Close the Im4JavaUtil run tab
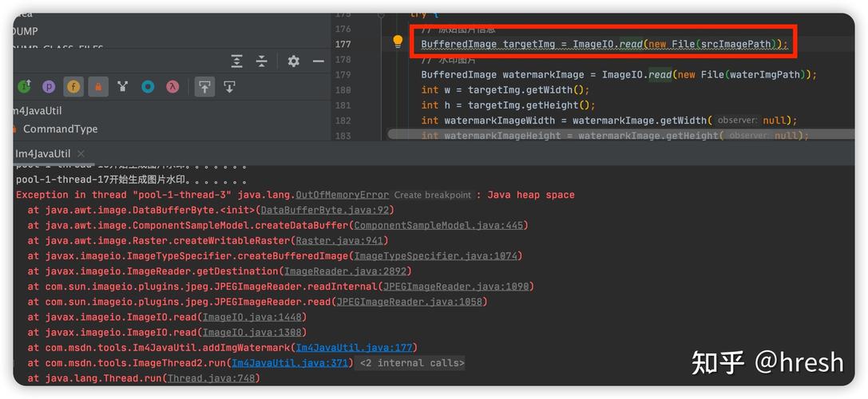868x399 pixels. [81, 153]
